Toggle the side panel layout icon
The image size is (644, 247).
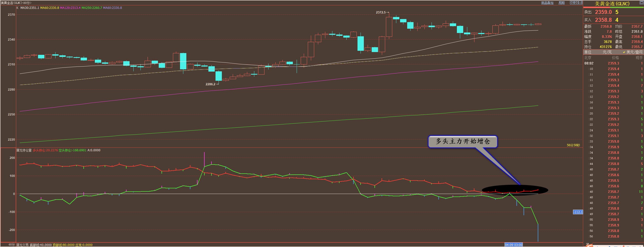coord(580,3)
